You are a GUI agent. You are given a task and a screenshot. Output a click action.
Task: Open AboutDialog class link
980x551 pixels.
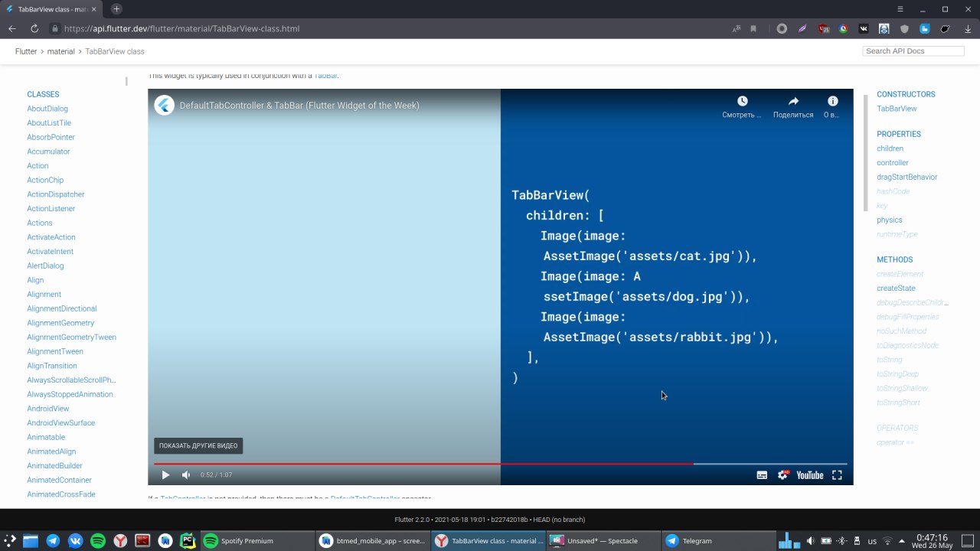(x=47, y=109)
